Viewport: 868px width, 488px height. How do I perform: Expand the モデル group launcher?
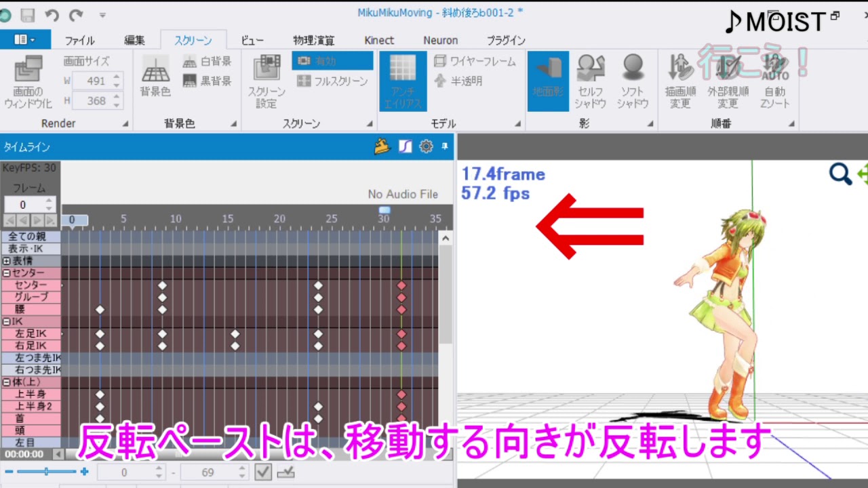[x=517, y=124]
